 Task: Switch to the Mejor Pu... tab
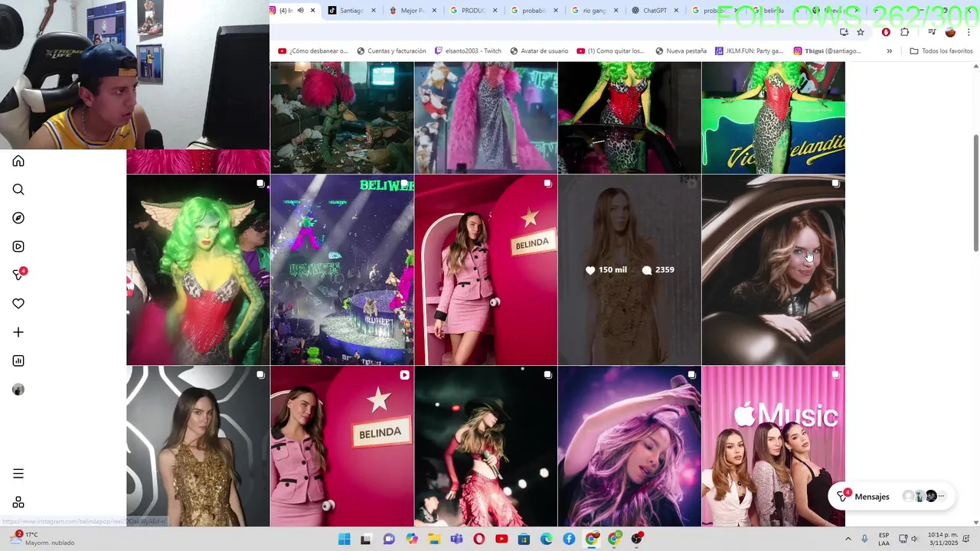pos(412,11)
